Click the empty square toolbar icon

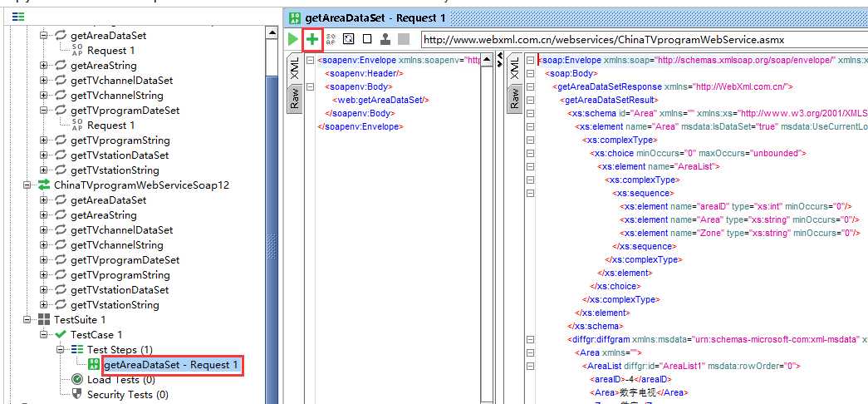tap(366, 39)
